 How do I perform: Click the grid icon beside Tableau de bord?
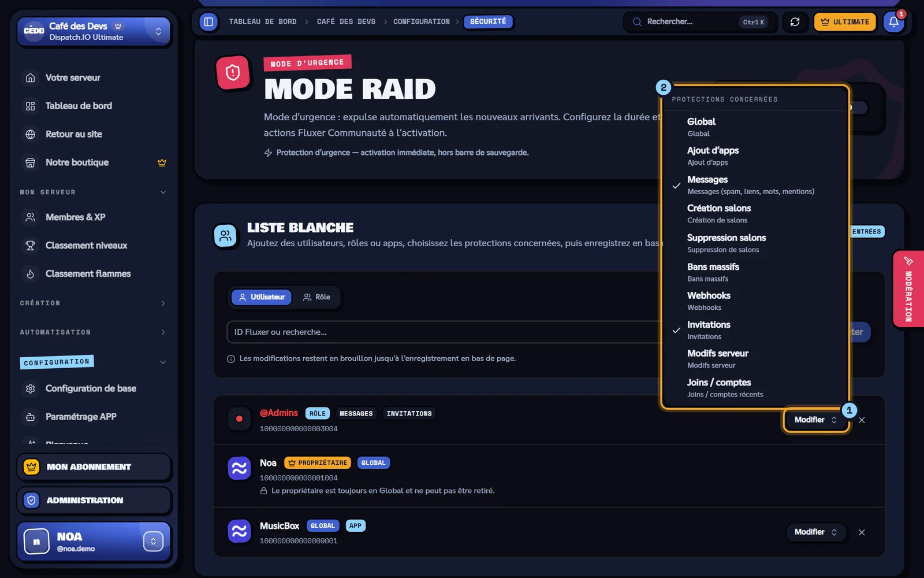31,106
